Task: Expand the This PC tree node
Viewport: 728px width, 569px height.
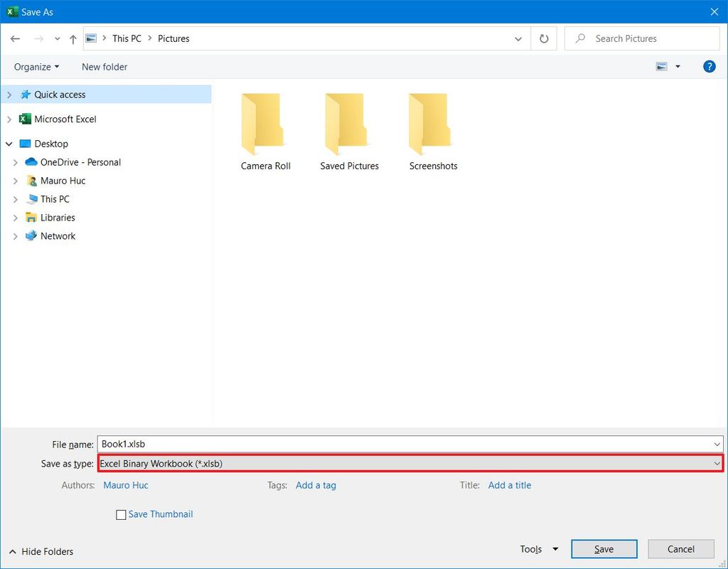Action: (x=16, y=199)
